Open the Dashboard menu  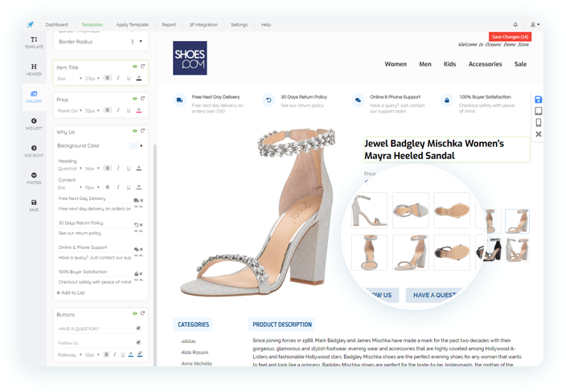pos(56,25)
